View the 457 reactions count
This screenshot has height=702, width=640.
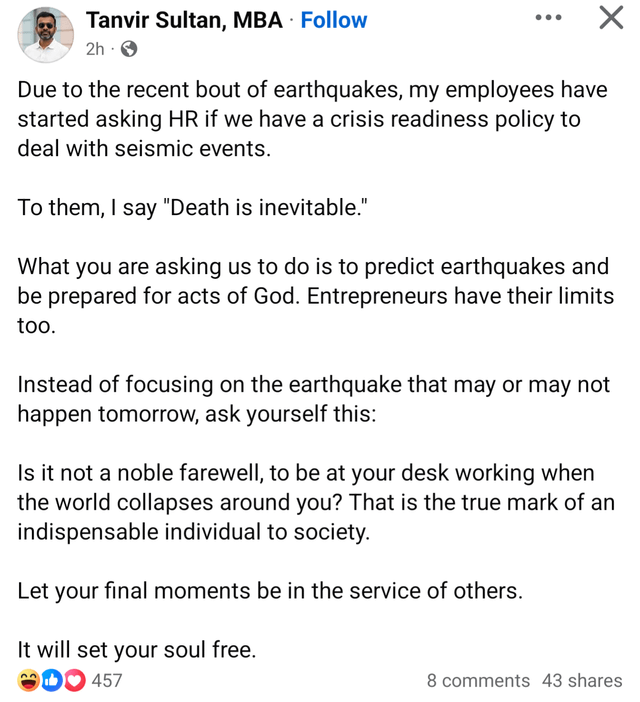point(107,680)
